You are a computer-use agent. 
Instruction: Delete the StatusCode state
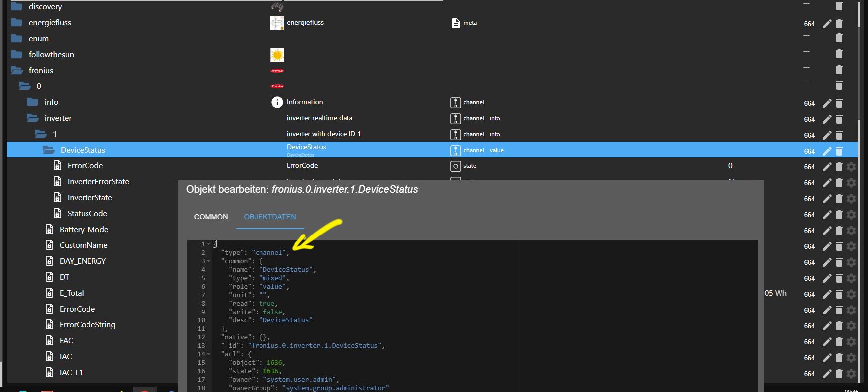click(839, 215)
